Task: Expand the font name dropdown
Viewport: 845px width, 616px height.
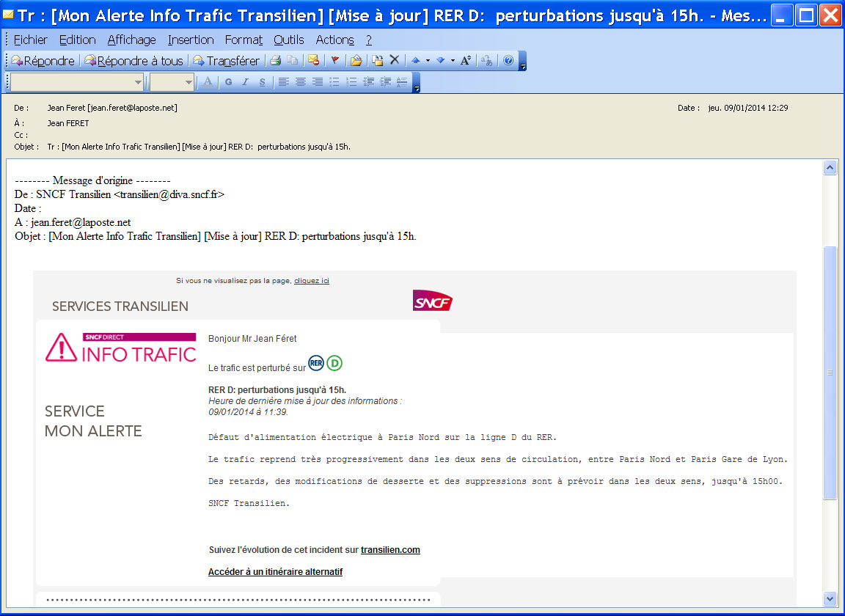Action: click(138, 82)
